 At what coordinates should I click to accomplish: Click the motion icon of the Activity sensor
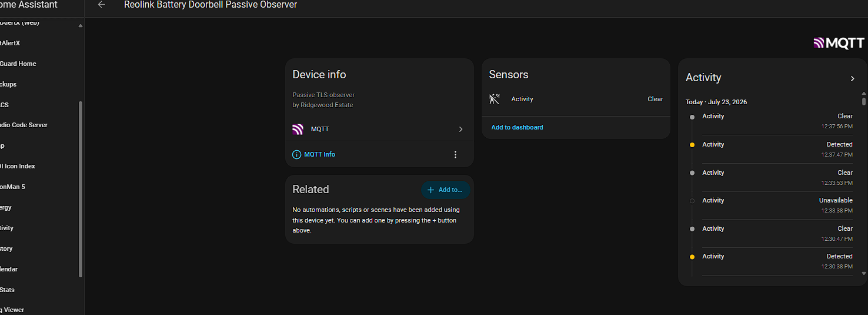coord(495,99)
